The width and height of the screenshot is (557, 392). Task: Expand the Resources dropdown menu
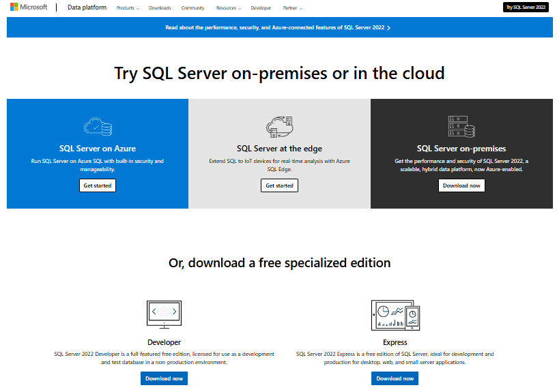tap(228, 8)
